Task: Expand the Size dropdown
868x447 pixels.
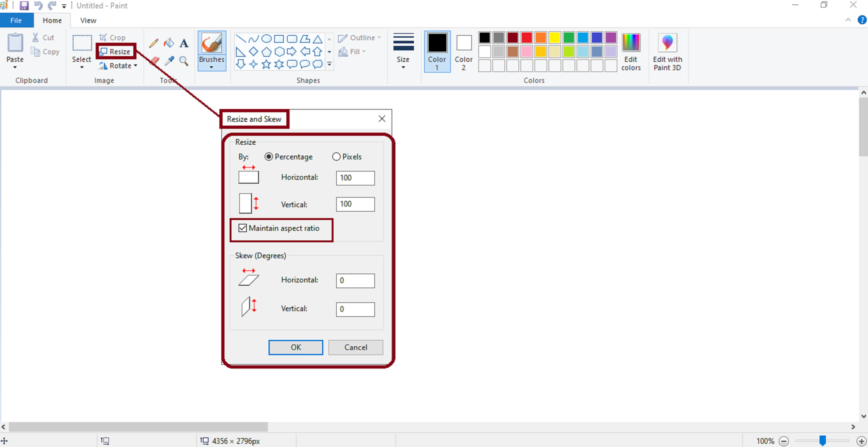Action: [403, 67]
